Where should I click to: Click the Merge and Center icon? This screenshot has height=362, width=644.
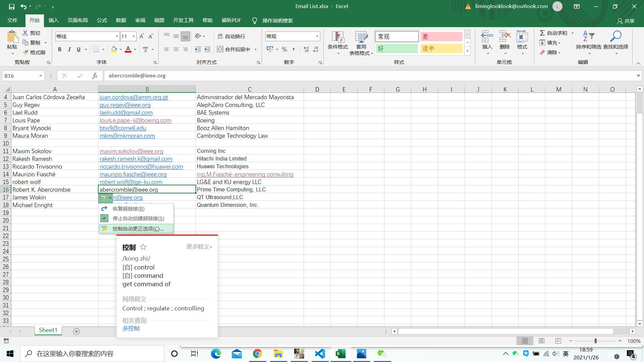(220, 50)
